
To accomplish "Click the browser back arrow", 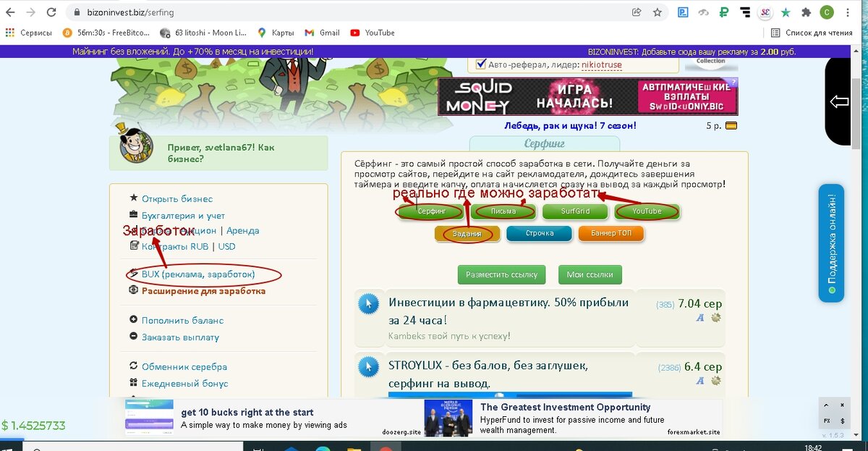I will (11, 12).
